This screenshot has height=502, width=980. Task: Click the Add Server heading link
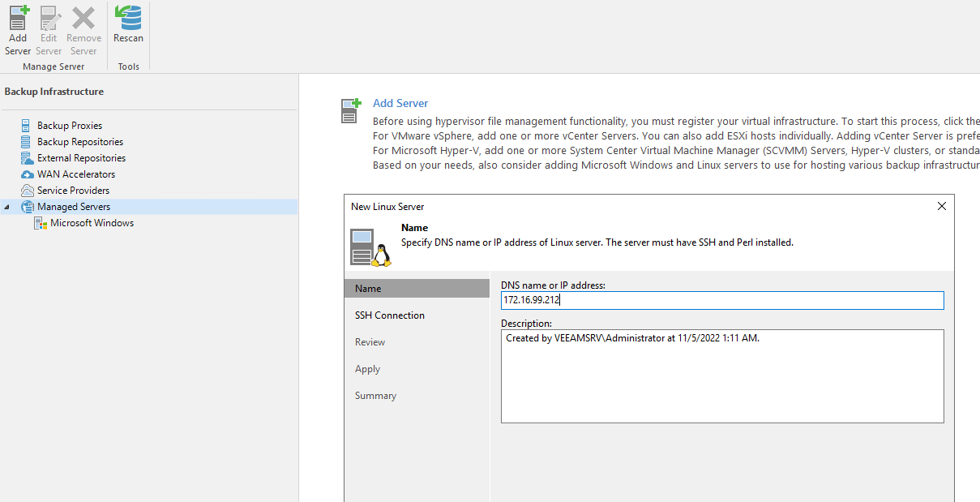point(400,103)
